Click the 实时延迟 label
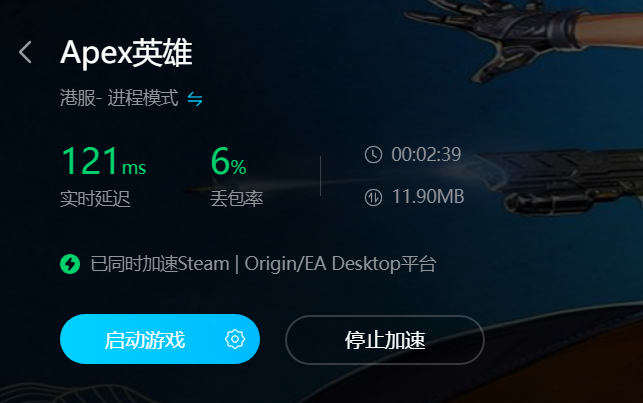Viewport: 643px width, 403px height. point(95,199)
